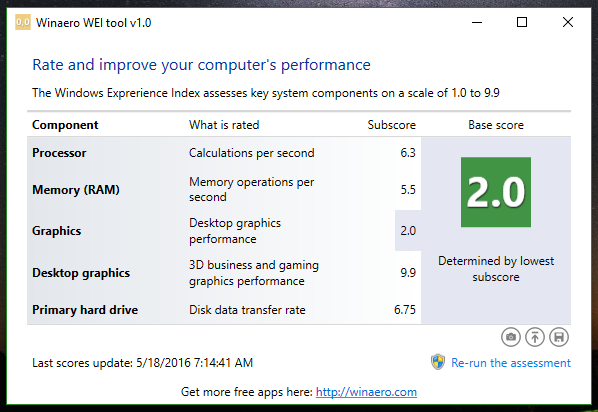
Task: Close the Winaero WEI tool window
Action: coord(567,23)
